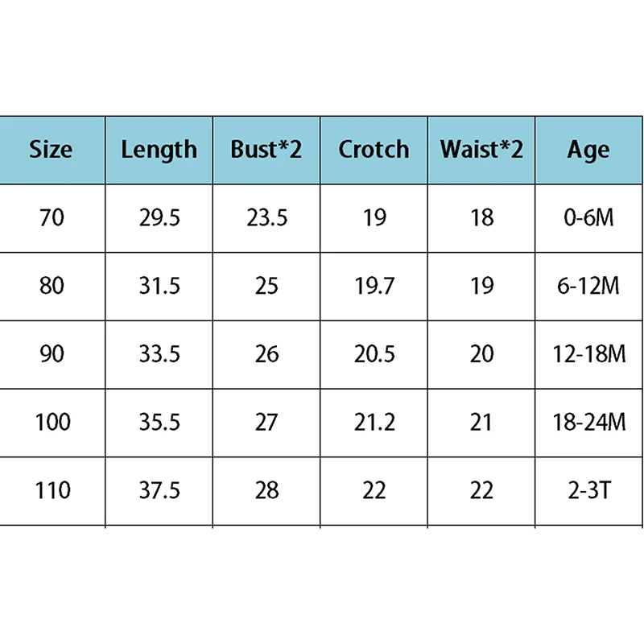This screenshot has width=644, height=644.
Task: Click size 70 cell
Action: pos(52,217)
